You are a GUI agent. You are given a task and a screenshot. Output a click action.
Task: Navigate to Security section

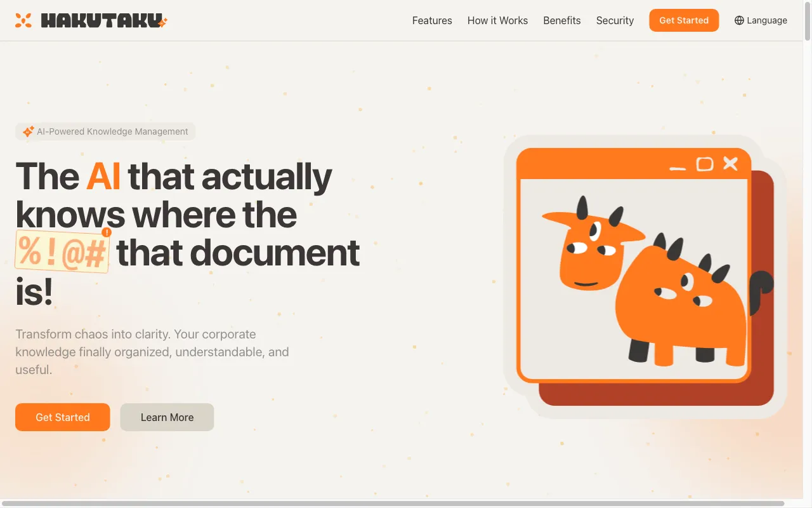tap(615, 20)
